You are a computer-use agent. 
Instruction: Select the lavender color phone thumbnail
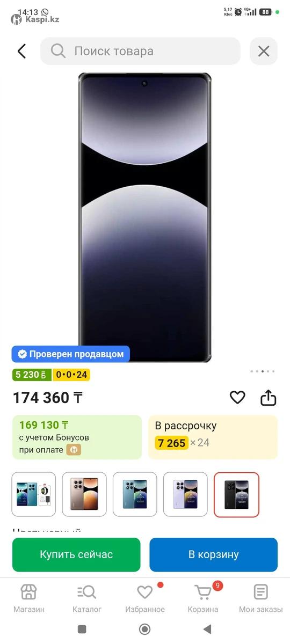click(x=185, y=495)
